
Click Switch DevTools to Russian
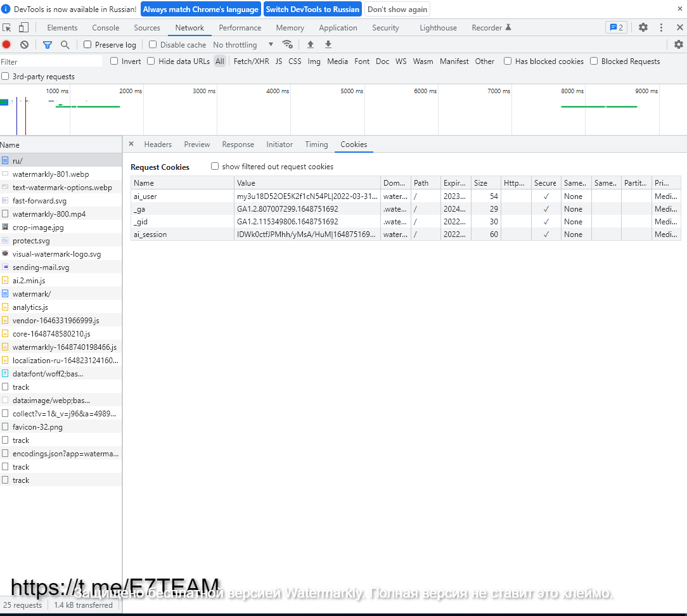pos(312,10)
